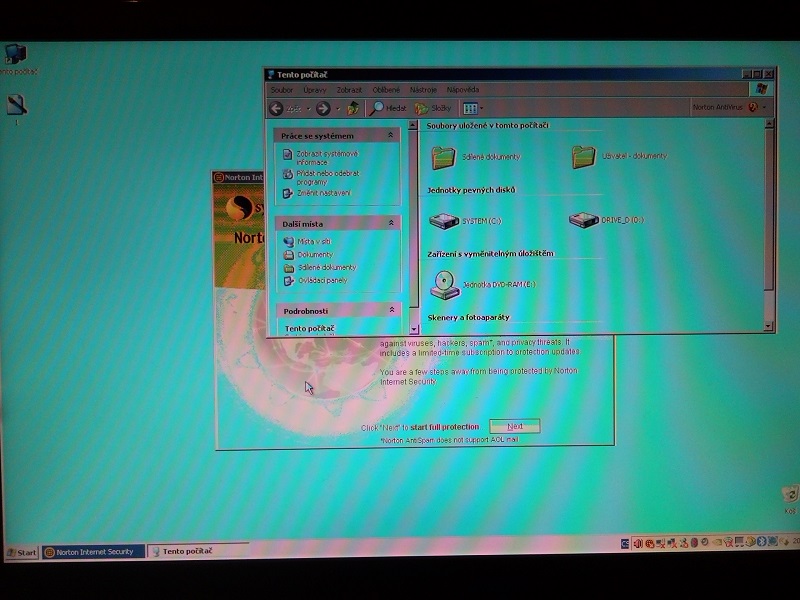Viewport: 800px width, 600px height.
Task: Click the Koš recycle bin desktop icon
Action: click(790, 494)
